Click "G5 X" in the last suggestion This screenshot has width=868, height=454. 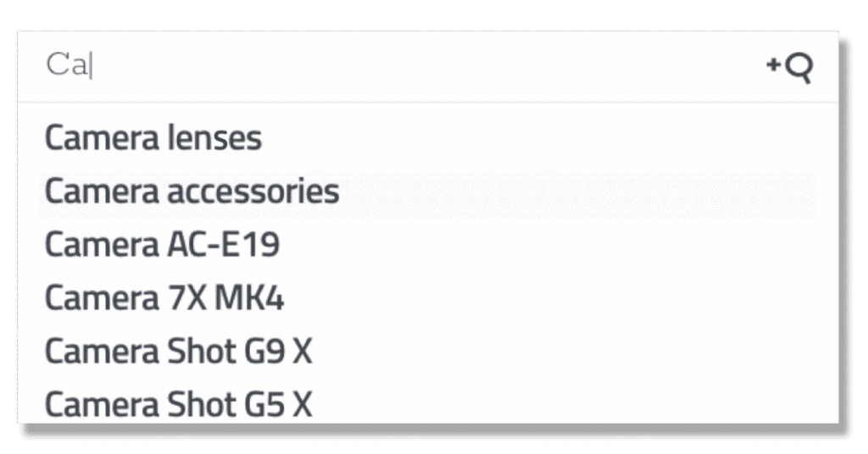(279, 404)
